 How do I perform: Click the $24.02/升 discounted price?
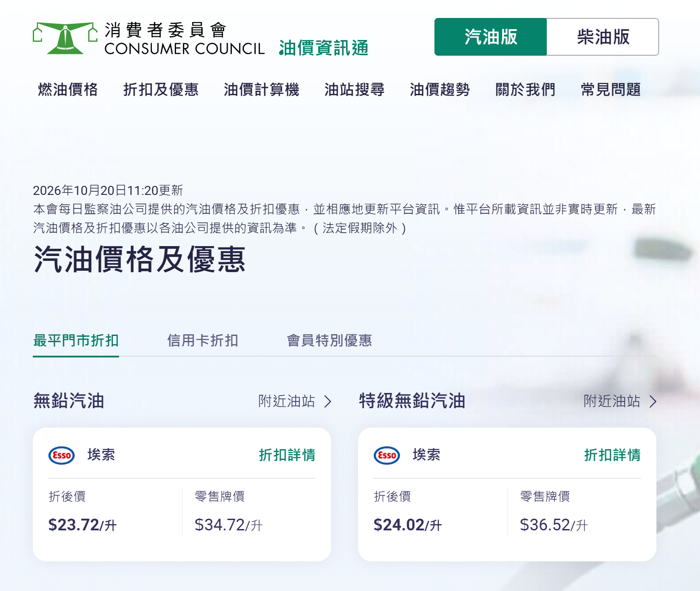click(x=408, y=525)
